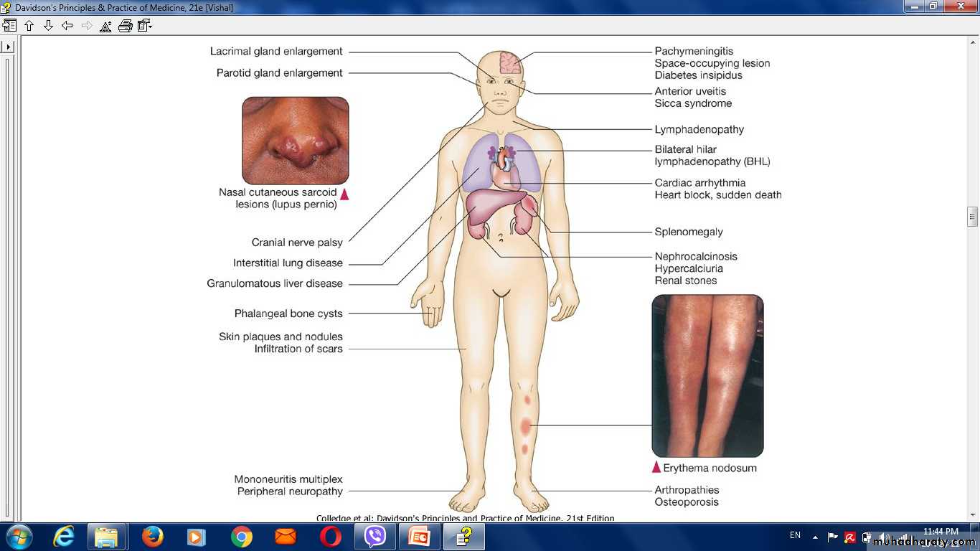The width and height of the screenshot is (980, 551).
Task: Click the lupus pernio nose photo
Action: [x=295, y=141]
